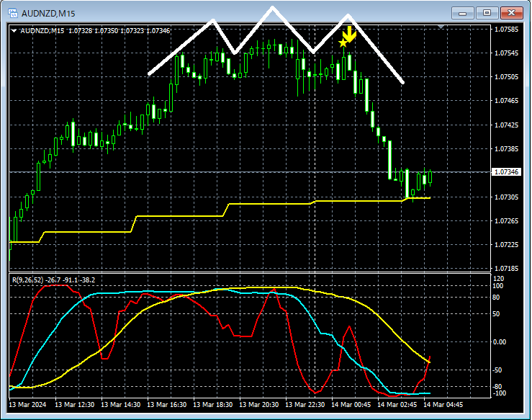Click the current price label 1.07346
This screenshot has height=420, width=532.
click(x=506, y=172)
